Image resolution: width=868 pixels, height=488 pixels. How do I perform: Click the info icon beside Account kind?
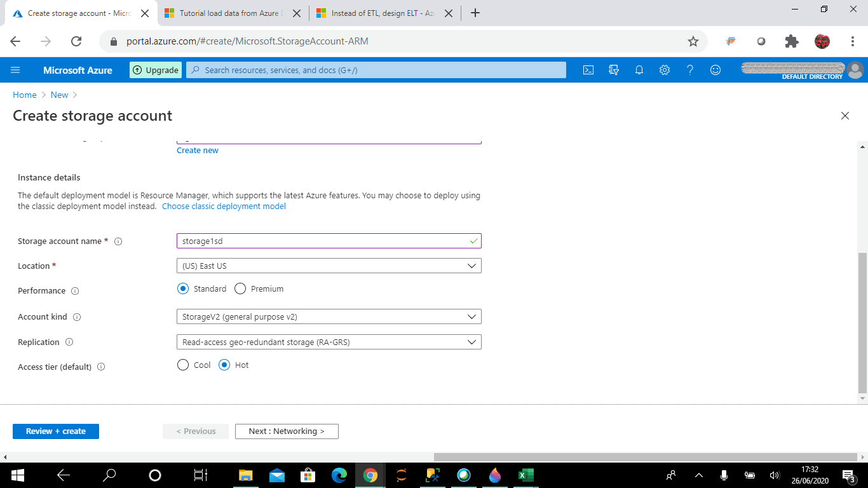pos(77,316)
